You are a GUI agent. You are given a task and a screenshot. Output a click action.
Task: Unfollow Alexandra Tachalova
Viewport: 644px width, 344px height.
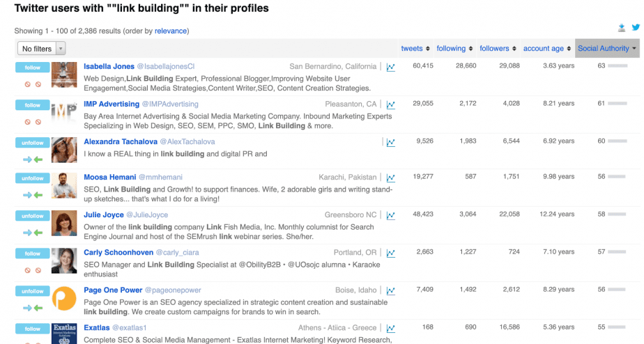click(x=33, y=143)
